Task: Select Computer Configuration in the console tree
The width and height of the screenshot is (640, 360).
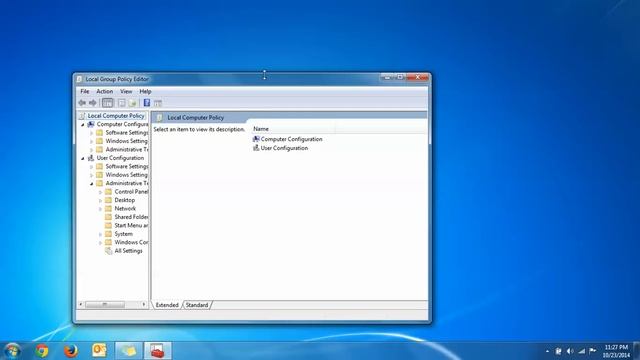Action: (x=122, y=124)
